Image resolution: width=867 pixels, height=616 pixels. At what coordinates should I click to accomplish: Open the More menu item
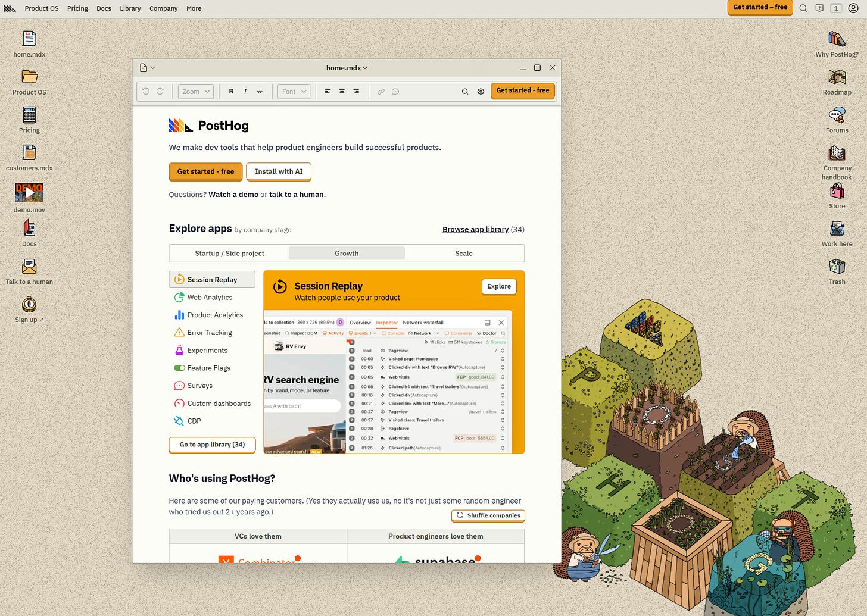194,8
